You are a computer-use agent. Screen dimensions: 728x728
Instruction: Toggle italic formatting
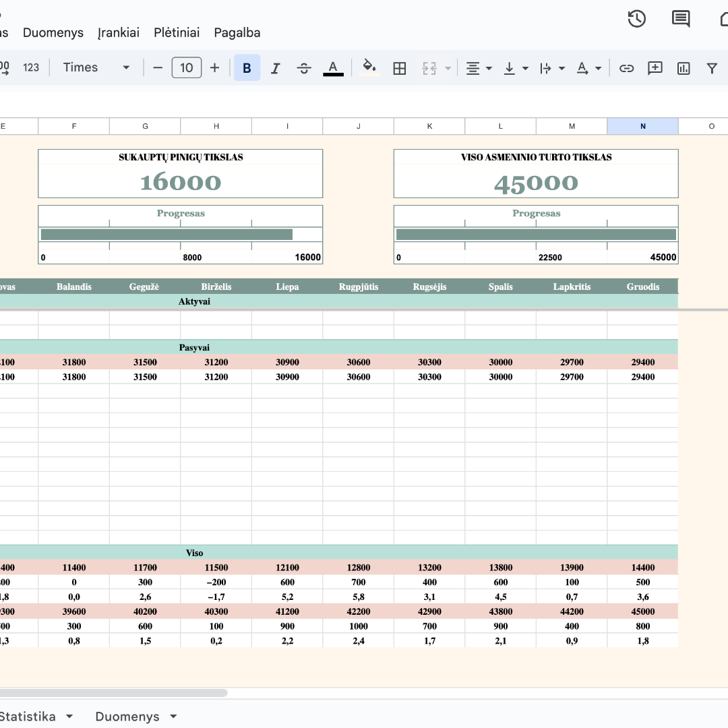coord(275,68)
